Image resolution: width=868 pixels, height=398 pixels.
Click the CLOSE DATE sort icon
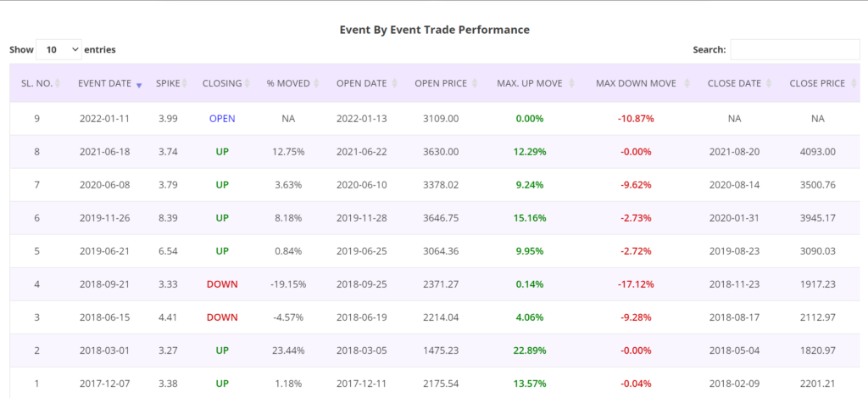769,84
